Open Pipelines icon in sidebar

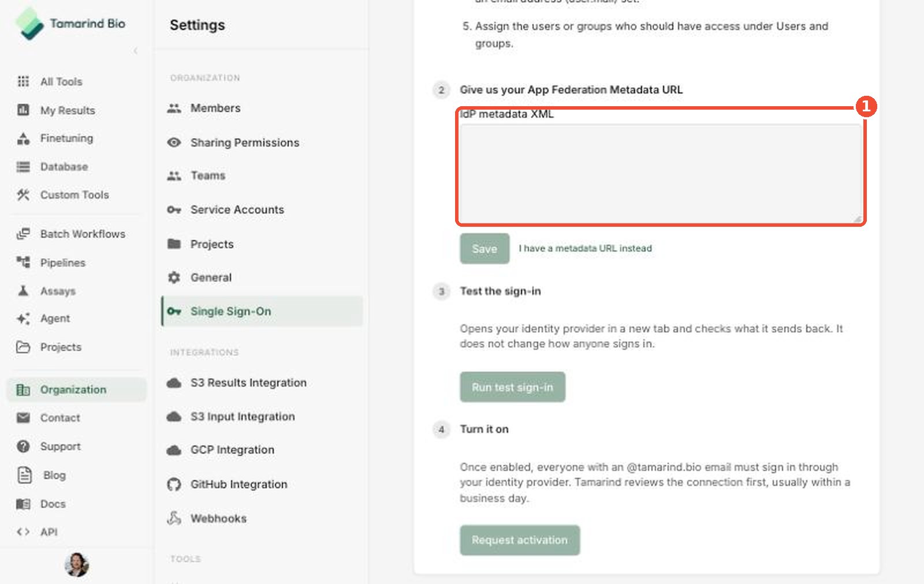pyautogui.click(x=23, y=263)
